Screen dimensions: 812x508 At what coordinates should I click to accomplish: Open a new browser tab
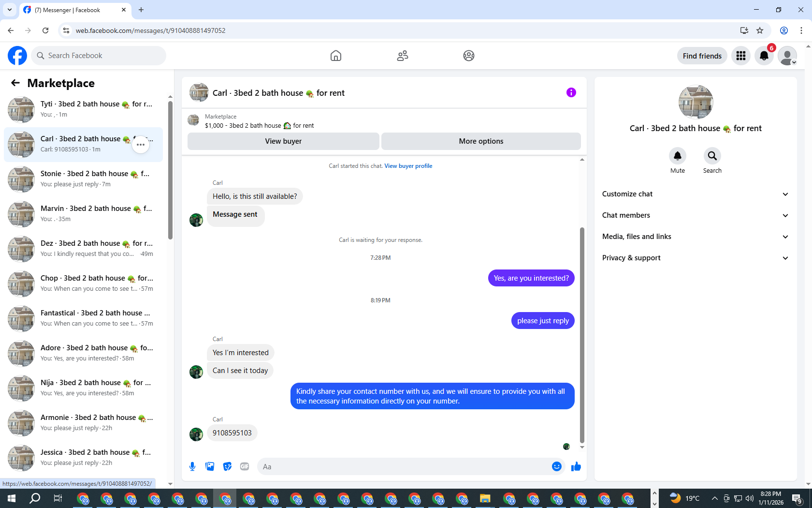[141, 10]
